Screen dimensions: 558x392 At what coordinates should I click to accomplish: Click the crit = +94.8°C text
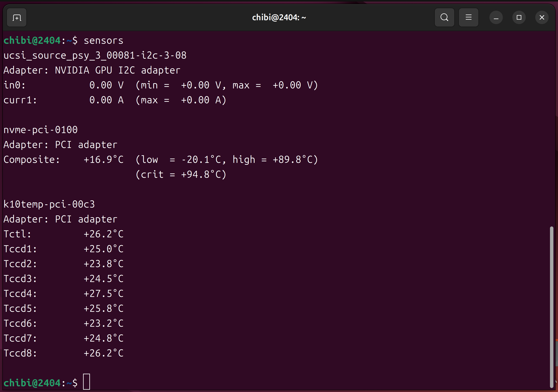pyautogui.click(x=181, y=175)
